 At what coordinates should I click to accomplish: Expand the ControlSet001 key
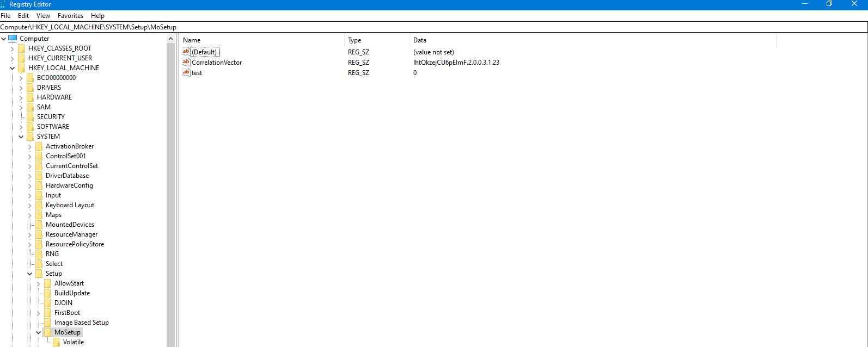pyautogui.click(x=30, y=156)
